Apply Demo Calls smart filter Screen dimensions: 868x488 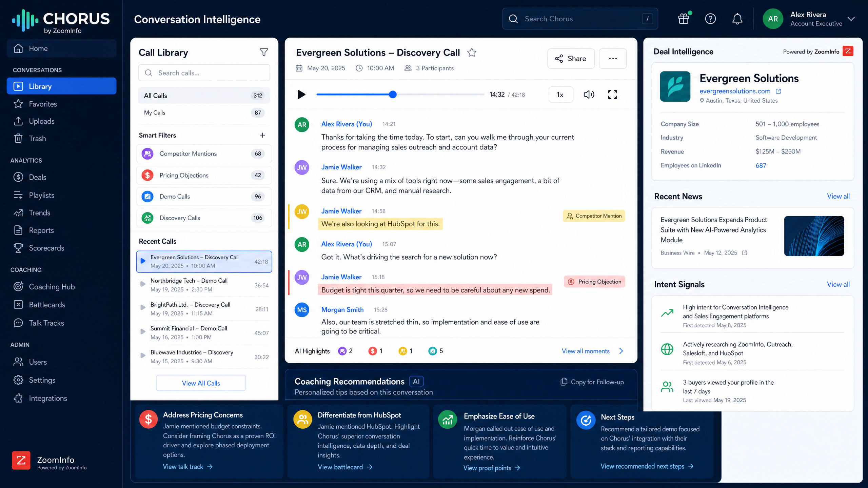(x=204, y=197)
